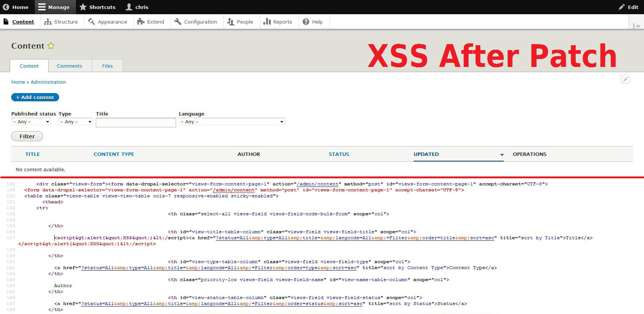This screenshot has height=314, width=644.
Task: Open the Content admin menu
Action: 19,22
